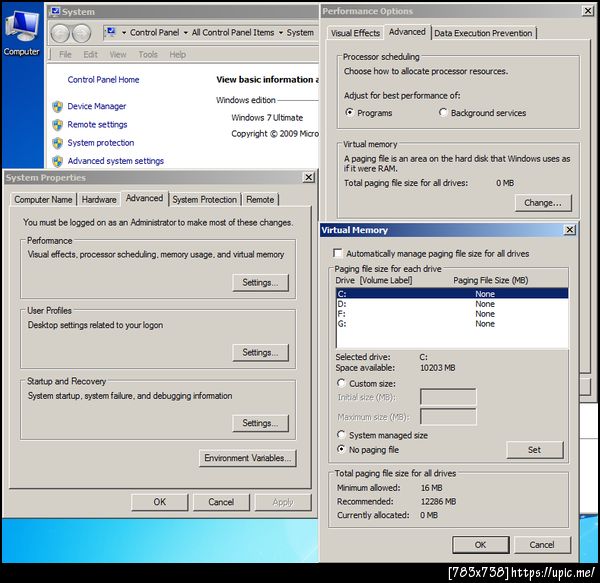Select the Advanced tab in System Properties
This screenshot has height=583, width=600.
pyautogui.click(x=144, y=198)
